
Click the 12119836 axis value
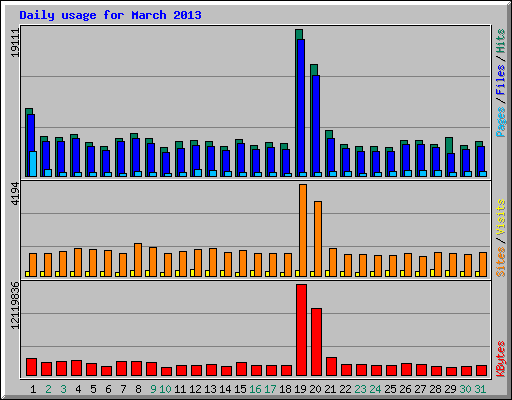click(x=15, y=305)
